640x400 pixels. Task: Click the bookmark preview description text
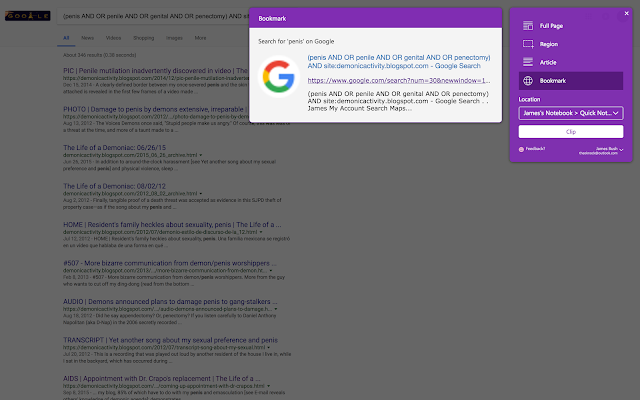tap(398, 101)
